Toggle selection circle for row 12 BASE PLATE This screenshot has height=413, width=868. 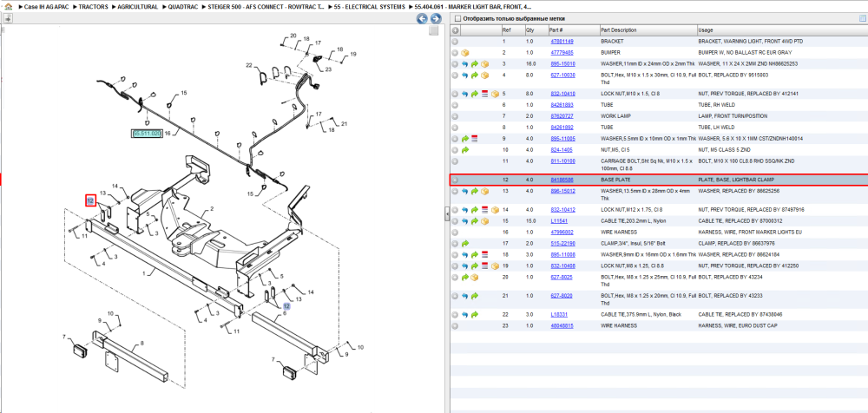pos(455,180)
